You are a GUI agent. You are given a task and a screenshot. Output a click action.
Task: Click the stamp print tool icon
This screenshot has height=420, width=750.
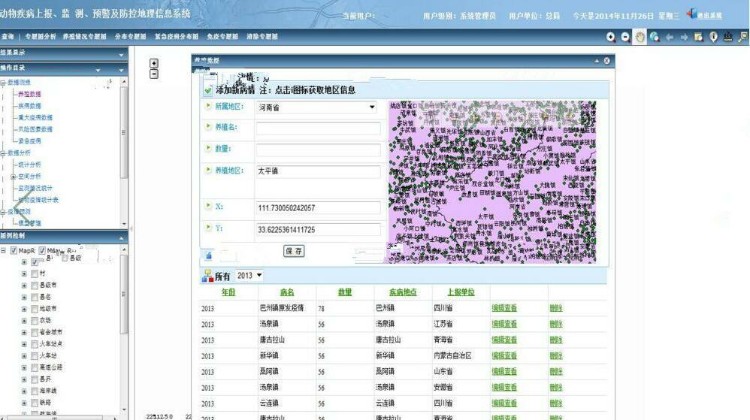728,37
